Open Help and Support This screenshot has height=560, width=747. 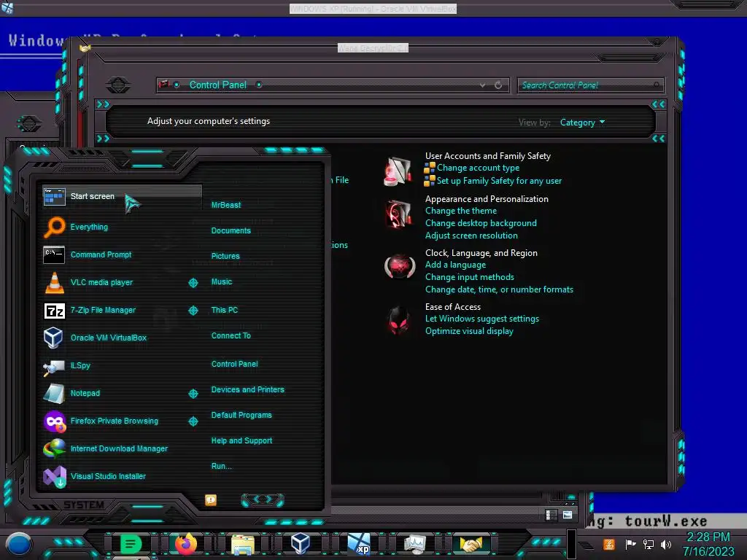241,441
